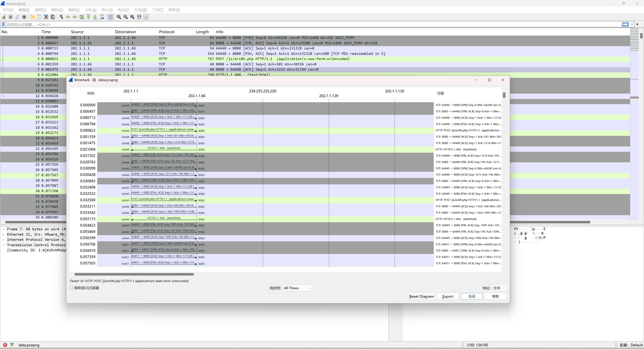This screenshot has height=350, width=644.
Task: Click the go to first packet icon
Action: [89, 17]
